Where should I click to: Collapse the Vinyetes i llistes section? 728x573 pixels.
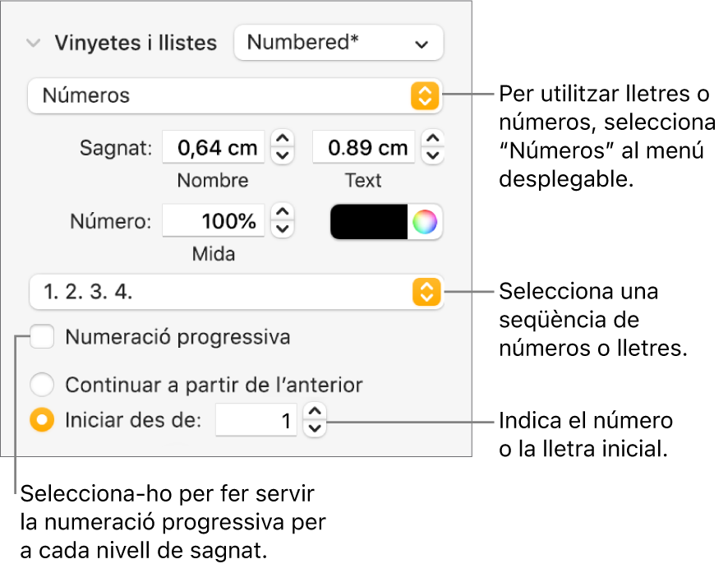point(34,44)
